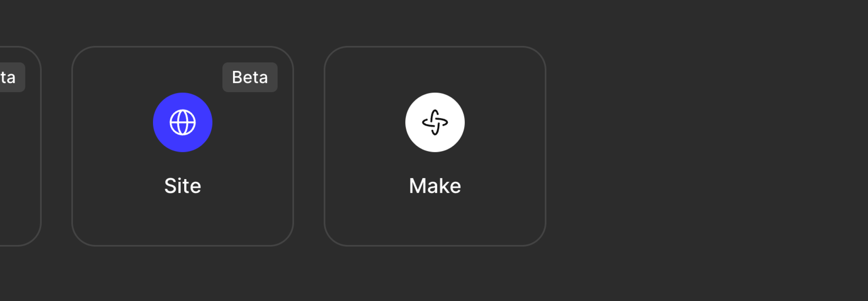Click the globe glyph inside the Site card
Viewport: 868px width, 301px height.
(183, 122)
